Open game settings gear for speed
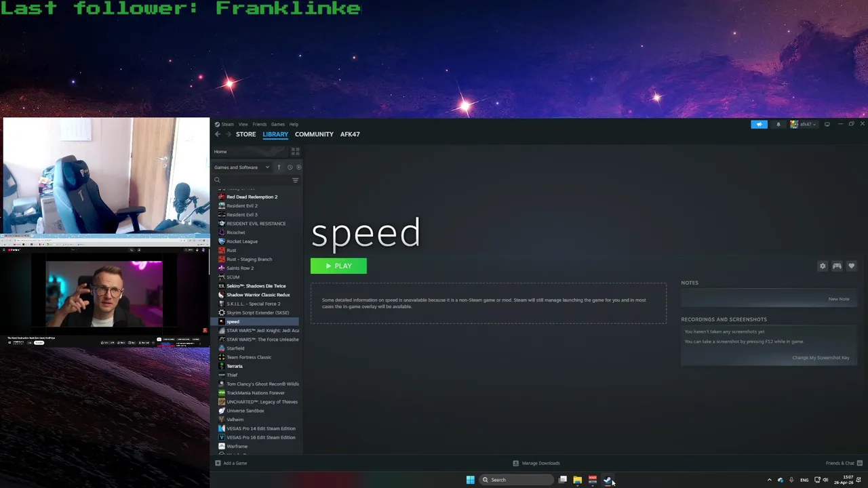This screenshot has height=488, width=868. pos(823,266)
